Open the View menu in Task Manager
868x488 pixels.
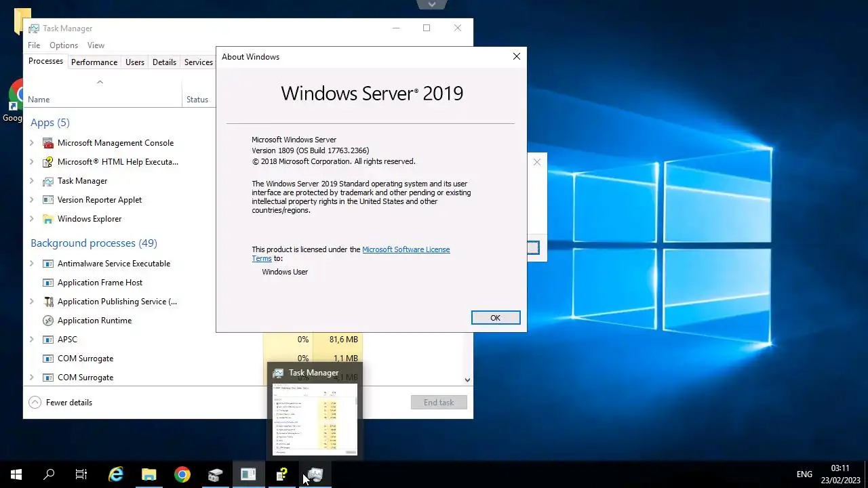(96, 45)
